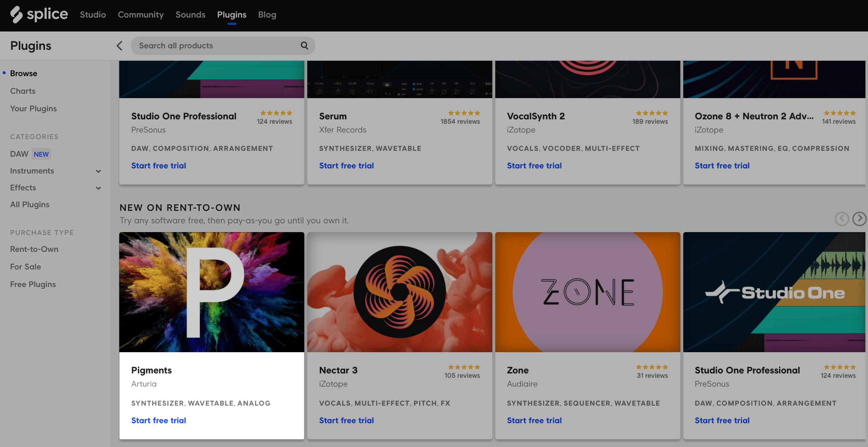The image size is (868, 447).
Task: Click the Splice logo
Action: coord(39,15)
